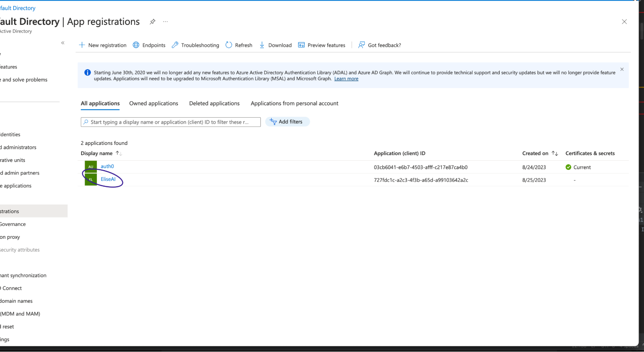Open the EliseAI application link
644x352 pixels.
point(108,179)
